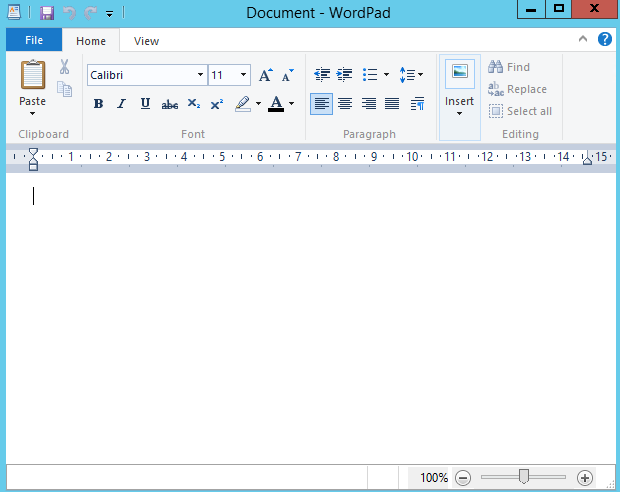Apply the text highlight color
Screen dimensions: 620x492
tap(243, 104)
